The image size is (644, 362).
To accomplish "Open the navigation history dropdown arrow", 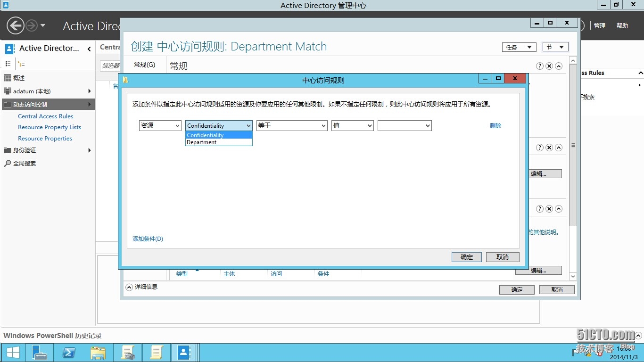I will [x=43, y=25].
